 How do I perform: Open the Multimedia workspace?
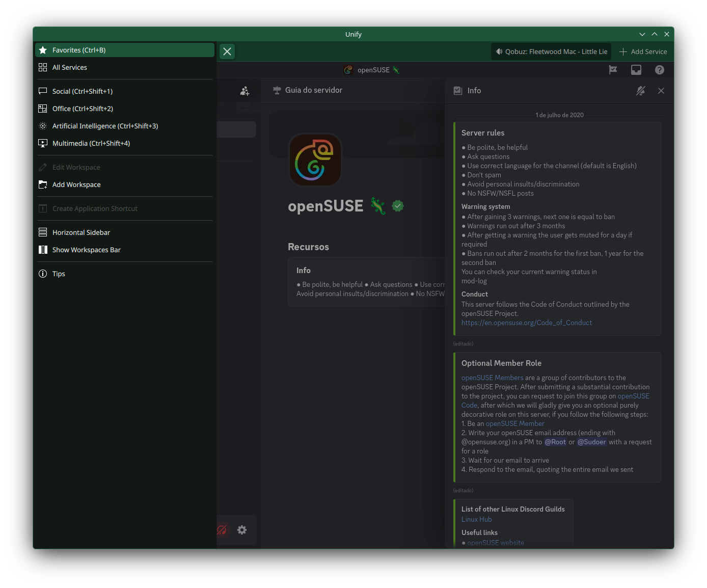point(125,143)
